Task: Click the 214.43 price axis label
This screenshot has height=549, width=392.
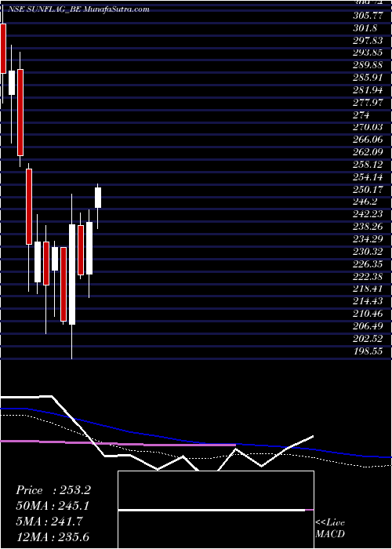Action: click(x=368, y=301)
